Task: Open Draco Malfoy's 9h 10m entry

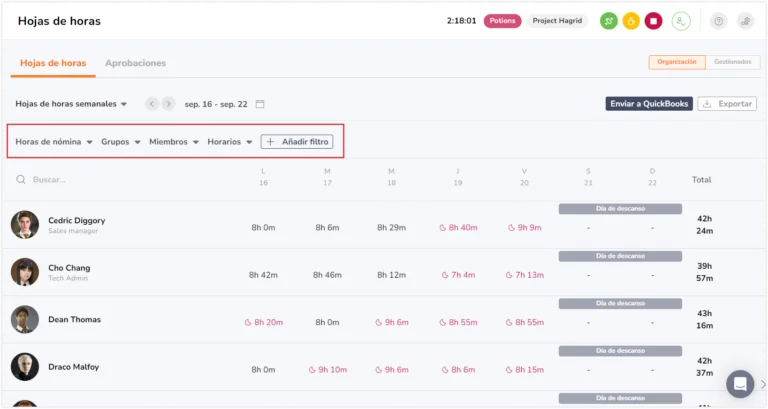Action: (x=328, y=370)
